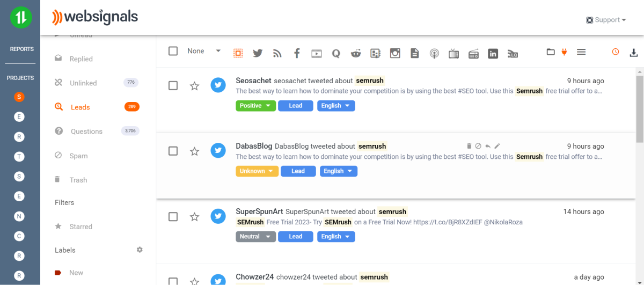Check the SuperSpunArt mention checkbox
644x285 pixels.
pos(173,216)
